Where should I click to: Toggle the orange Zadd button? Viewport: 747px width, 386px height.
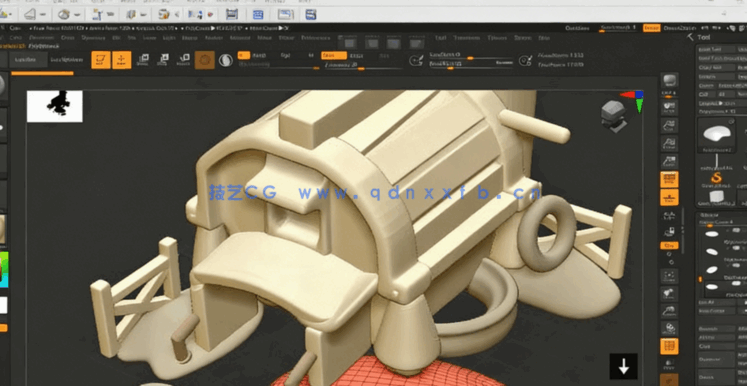pos(333,55)
